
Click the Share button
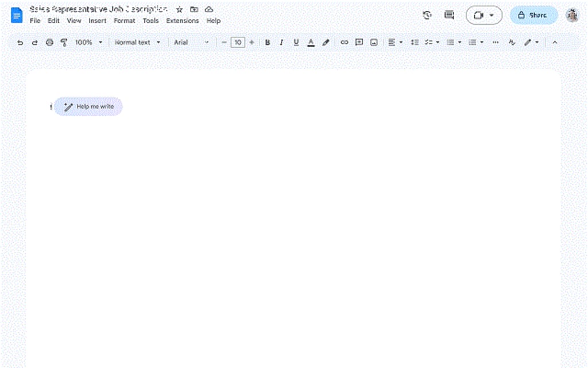[533, 15]
